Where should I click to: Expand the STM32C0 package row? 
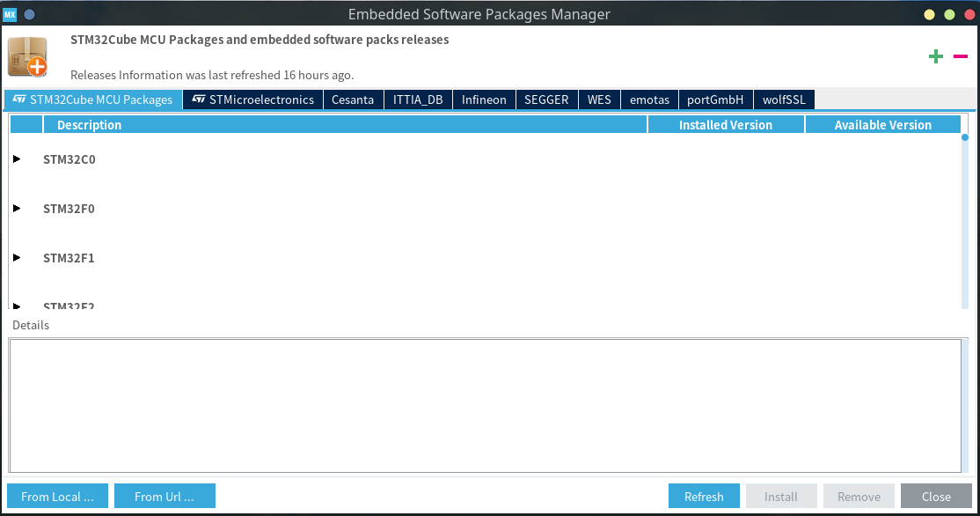pos(17,158)
